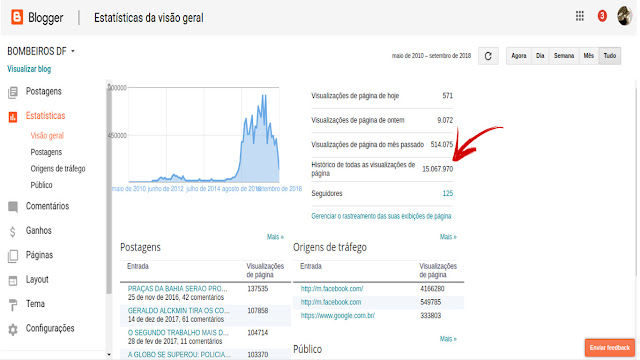Screen dimensions: 640x360
Task: Select Visão geral submenu item
Action: pos(47,136)
